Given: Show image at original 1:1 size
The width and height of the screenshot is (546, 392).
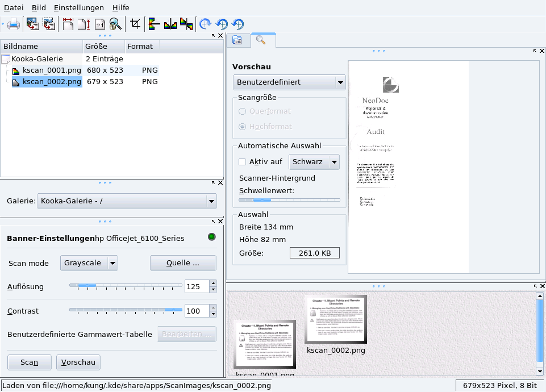Looking at the screenshot, I should 100,24.
